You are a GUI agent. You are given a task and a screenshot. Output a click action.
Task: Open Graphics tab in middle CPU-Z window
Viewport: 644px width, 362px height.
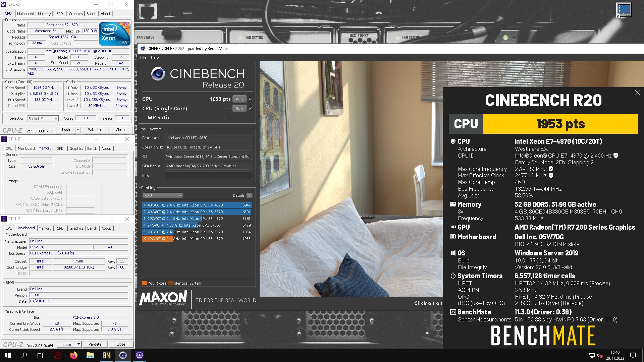[76, 148]
